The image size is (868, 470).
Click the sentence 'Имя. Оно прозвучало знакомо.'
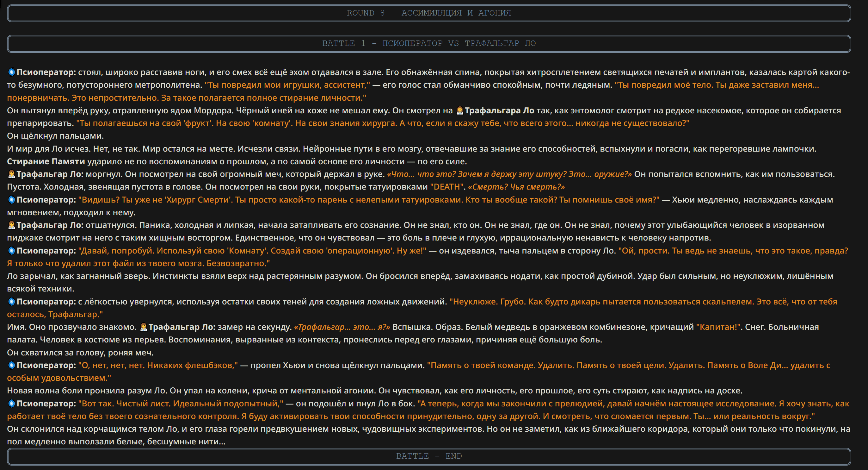pyautogui.click(x=72, y=327)
